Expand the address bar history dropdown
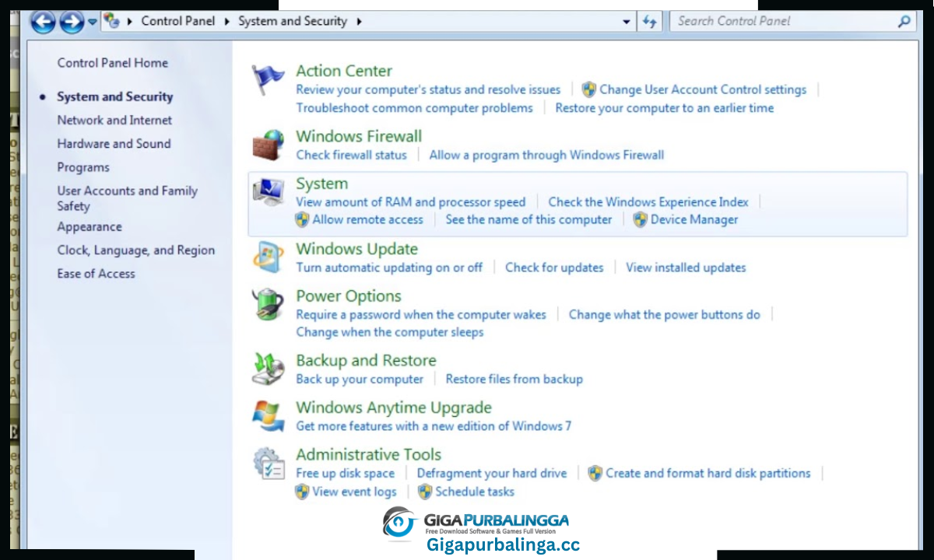The image size is (934, 560). 627,22
